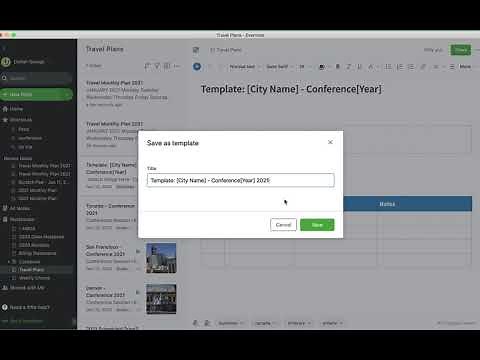Viewport: 480px width, 360px height.
Task: Expand the Conference notebook stack in sidebar
Action: 9,262
